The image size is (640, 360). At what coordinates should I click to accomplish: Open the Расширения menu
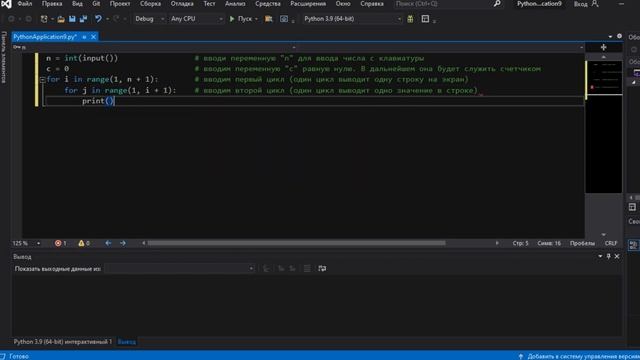[x=308, y=4]
